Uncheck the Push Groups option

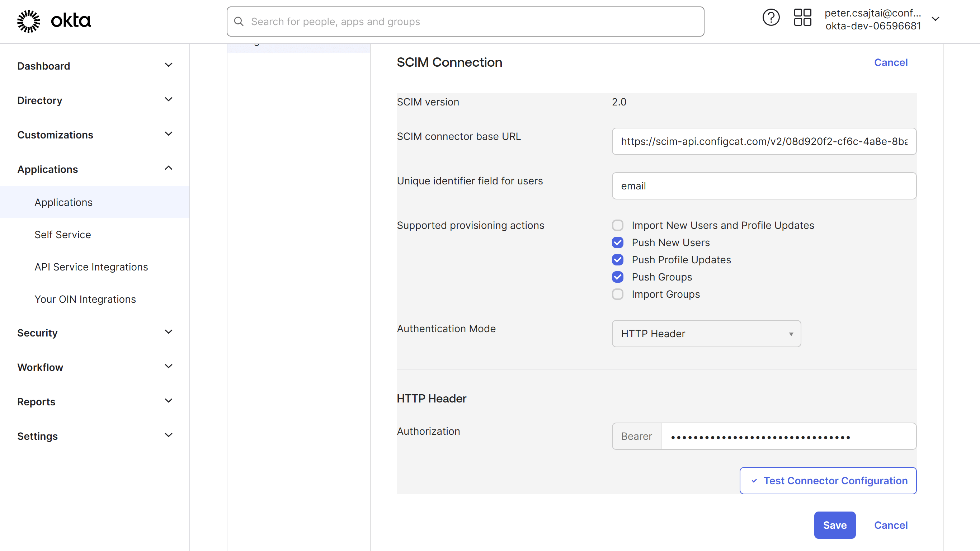click(617, 277)
